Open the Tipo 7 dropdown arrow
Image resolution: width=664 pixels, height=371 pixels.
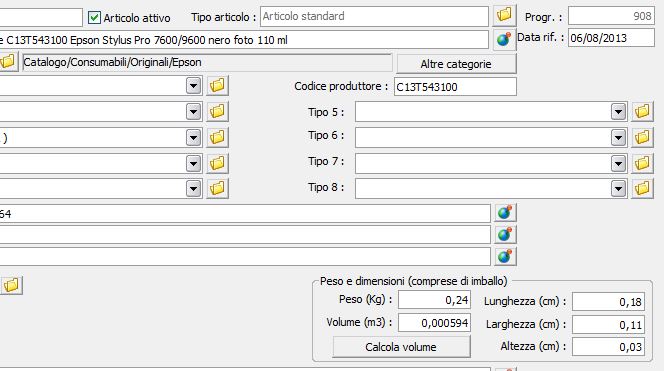click(619, 163)
